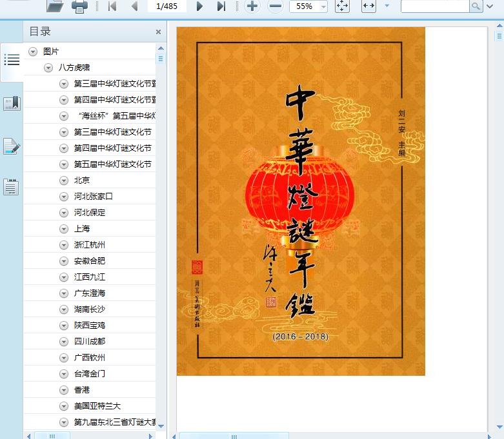Click the document horizontal scrollbar thumb
Screen dimensions: 504x439
point(234,436)
